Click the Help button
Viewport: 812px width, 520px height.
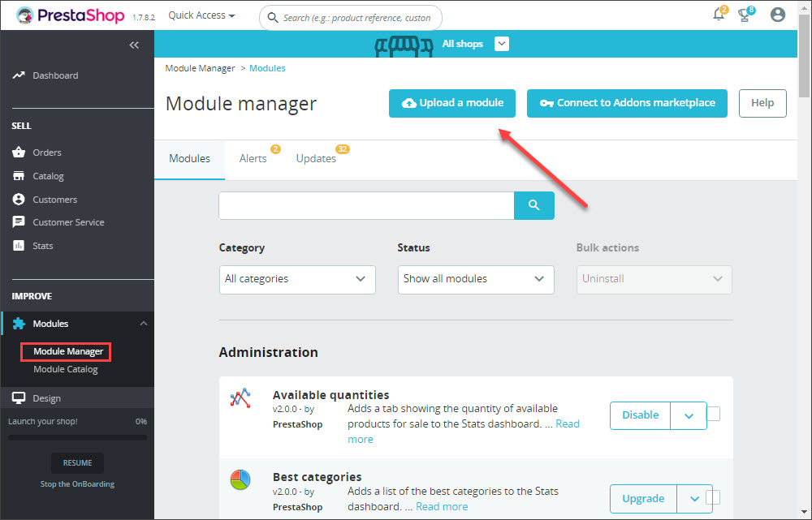pyautogui.click(x=762, y=103)
